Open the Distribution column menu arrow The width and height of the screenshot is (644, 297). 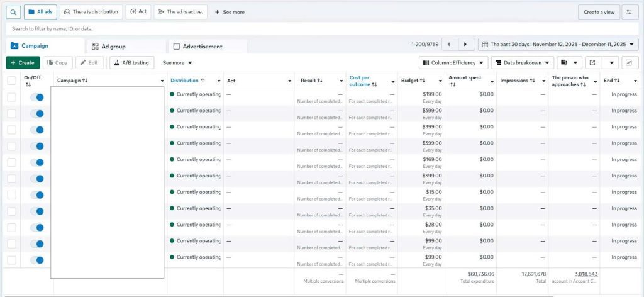click(219, 81)
